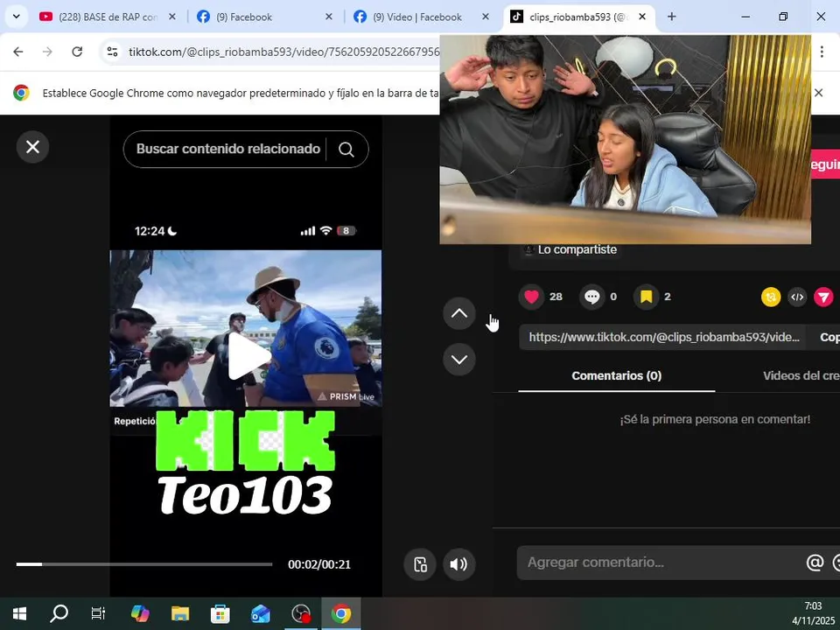The height and width of the screenshot is (630, 840).
Task: Open File Explorer from taskbar
Action: (180, 613)
